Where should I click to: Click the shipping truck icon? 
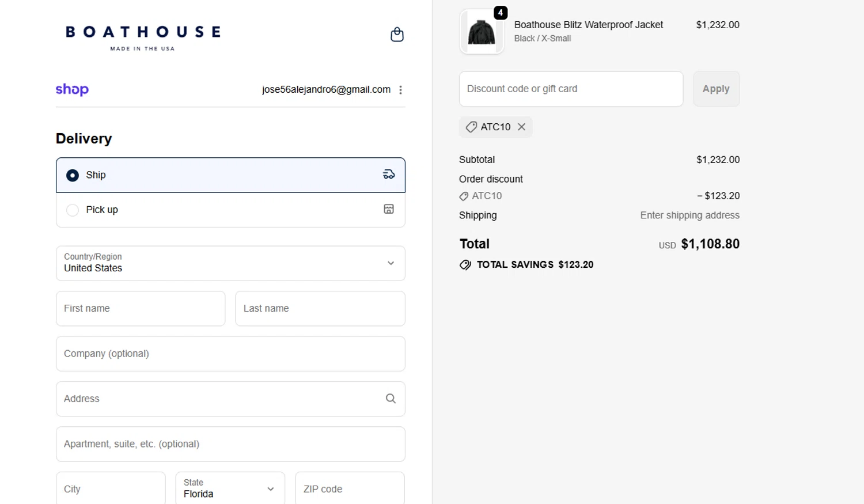click(x=389, y=175)
